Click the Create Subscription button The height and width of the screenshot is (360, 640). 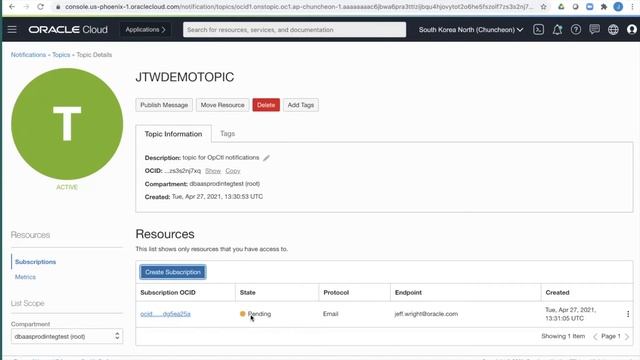point(173,272)
